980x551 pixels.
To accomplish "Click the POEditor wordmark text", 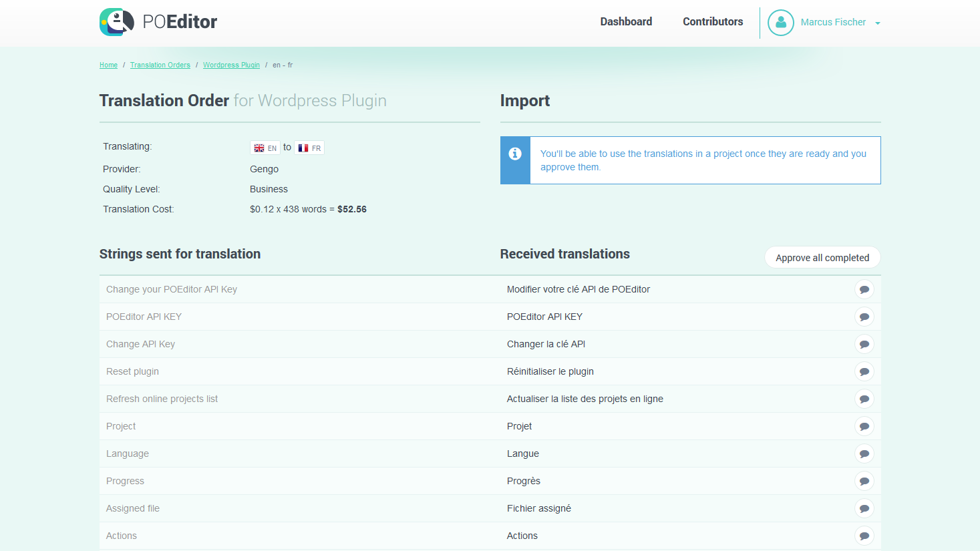I will click(x=180, y=22).
